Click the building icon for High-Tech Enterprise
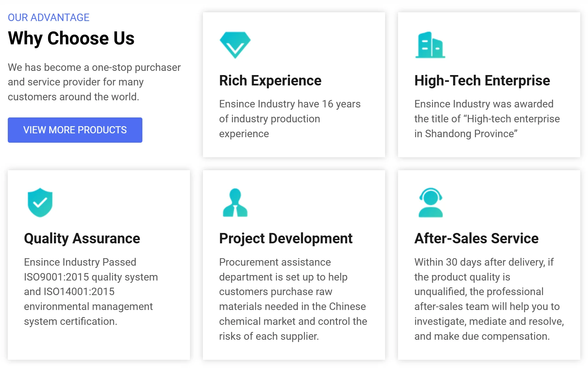This screenshot has width=588, height=375. click(430, 45)
